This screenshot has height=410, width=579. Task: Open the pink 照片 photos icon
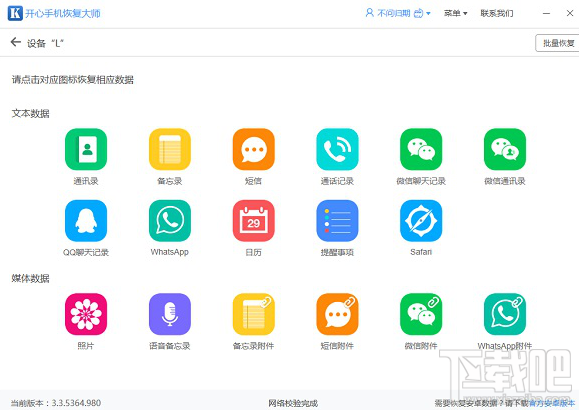coord(86,314)
